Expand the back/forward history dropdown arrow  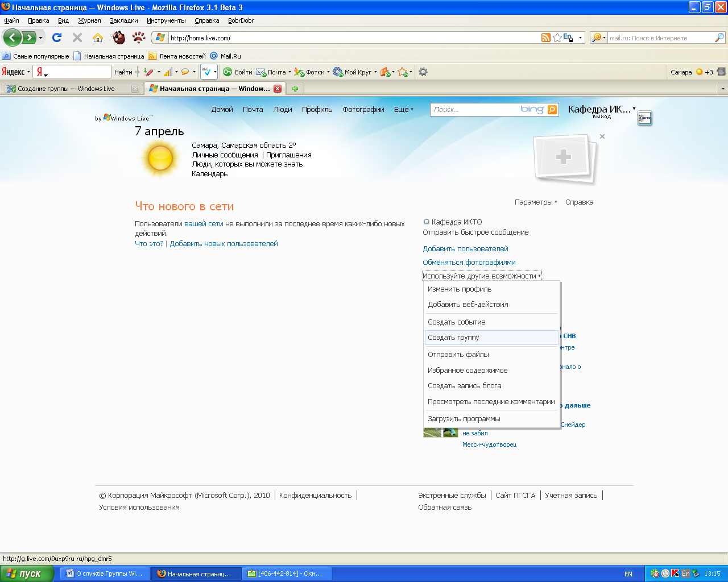click(x=40, y=38)
